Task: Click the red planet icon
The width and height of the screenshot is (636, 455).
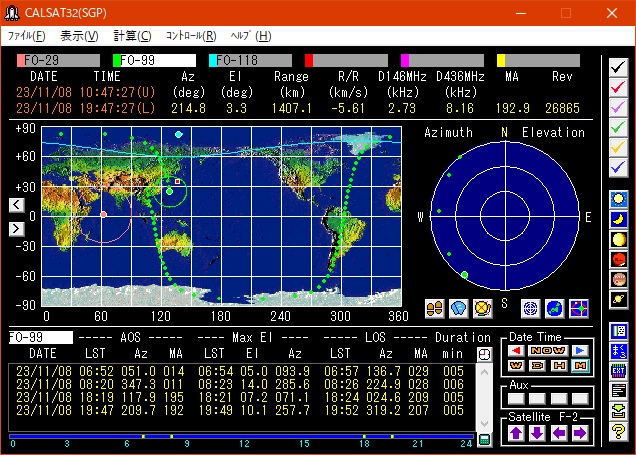Action: click(618, 259)
